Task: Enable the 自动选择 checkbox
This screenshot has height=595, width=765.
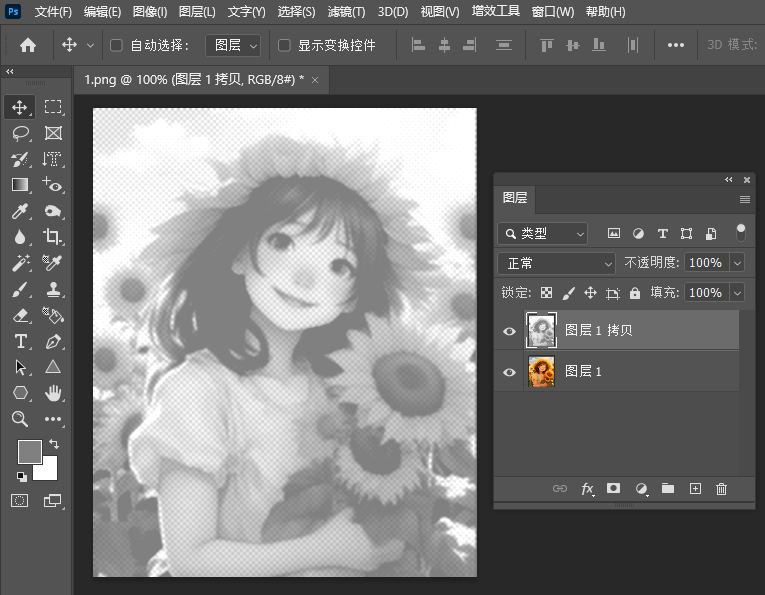Action: pos(116,45)
